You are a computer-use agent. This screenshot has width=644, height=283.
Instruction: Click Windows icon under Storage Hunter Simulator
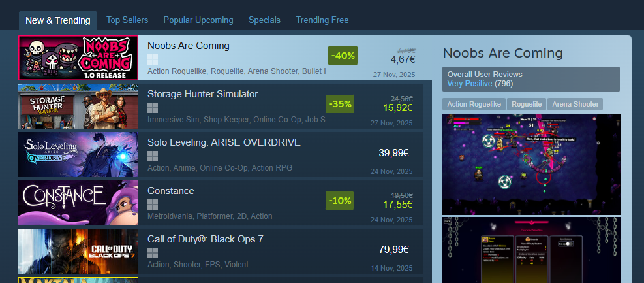coord(153,108)
